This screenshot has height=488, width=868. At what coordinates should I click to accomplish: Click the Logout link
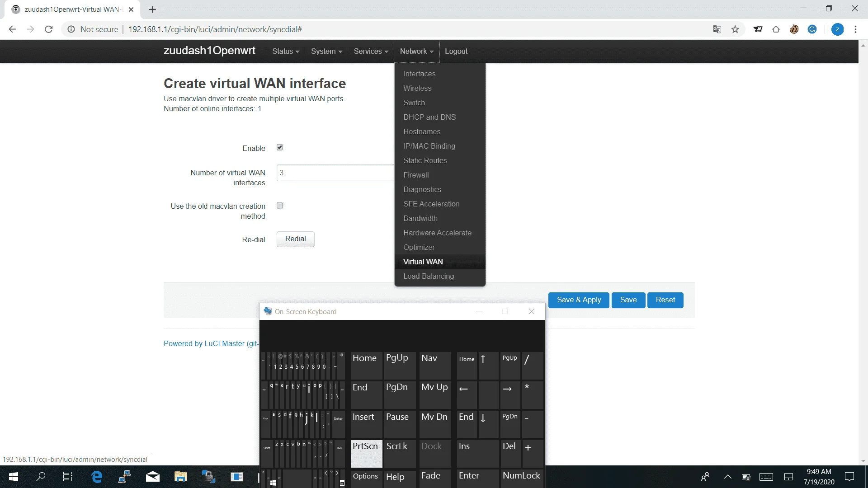pos(456,52)
